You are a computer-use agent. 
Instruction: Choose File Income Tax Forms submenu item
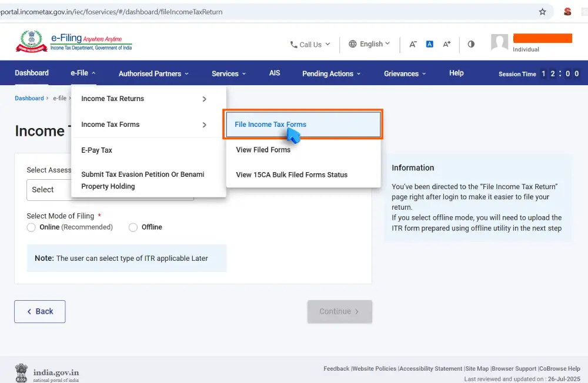(x=270, y=125)
